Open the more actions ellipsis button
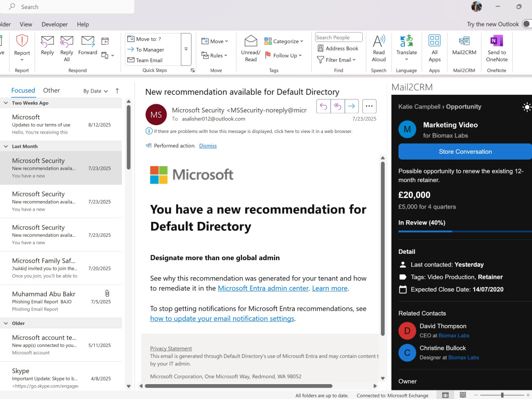 (x=369, y=106)
